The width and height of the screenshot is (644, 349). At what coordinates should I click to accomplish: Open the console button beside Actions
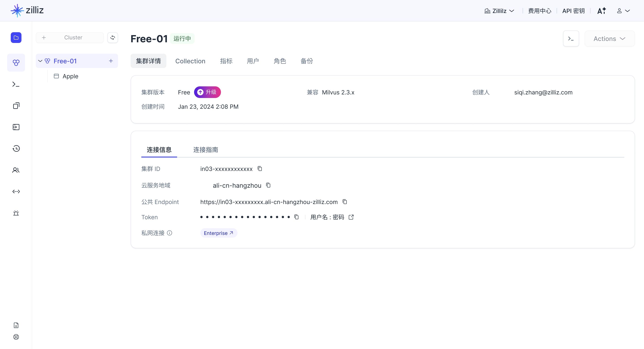pos(571,38)
